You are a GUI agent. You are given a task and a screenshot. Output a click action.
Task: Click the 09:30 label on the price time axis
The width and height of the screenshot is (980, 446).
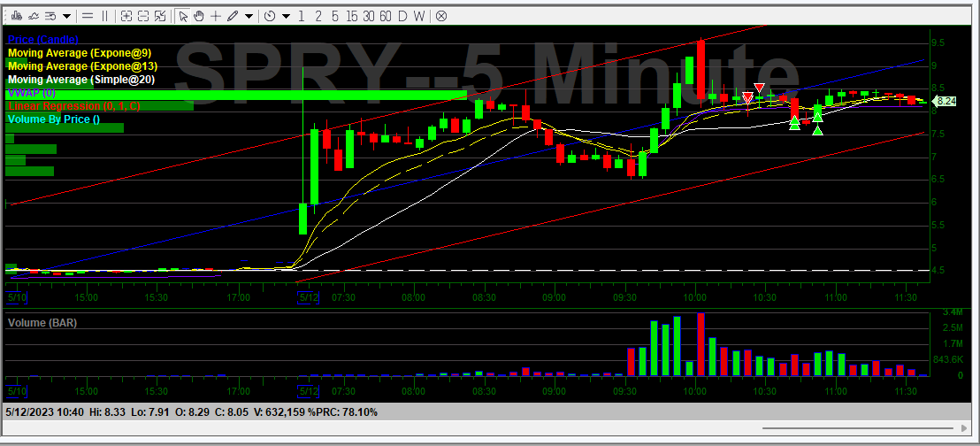(624, 297)
